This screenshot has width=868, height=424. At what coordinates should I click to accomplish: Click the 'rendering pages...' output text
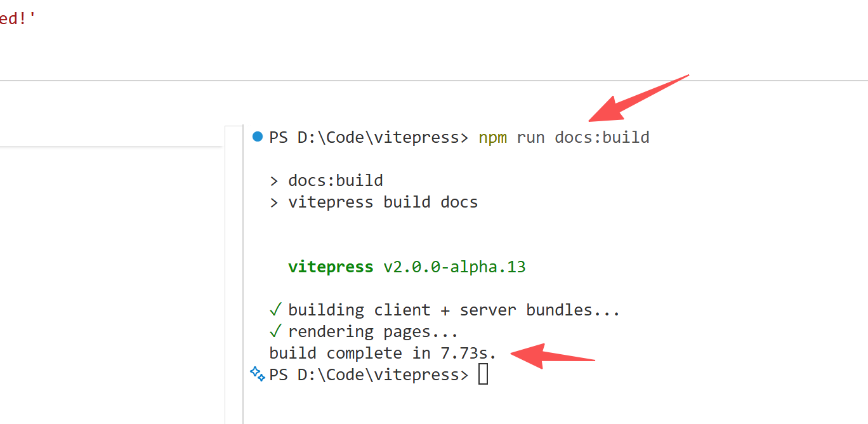(372, 332)
